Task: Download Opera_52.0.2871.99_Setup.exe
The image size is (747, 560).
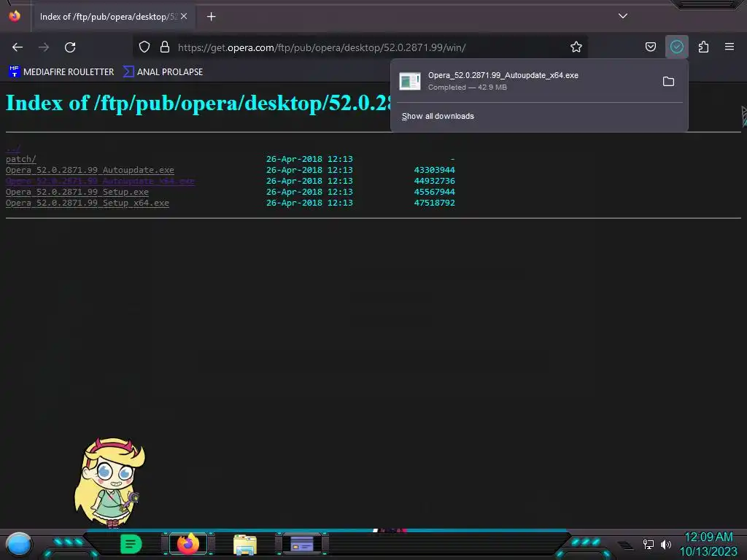Action: click(x=77, y=192)
